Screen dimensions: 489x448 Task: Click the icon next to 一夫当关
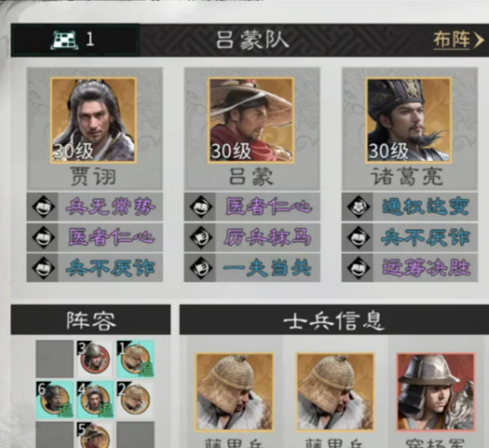click(x=201, y=268)
